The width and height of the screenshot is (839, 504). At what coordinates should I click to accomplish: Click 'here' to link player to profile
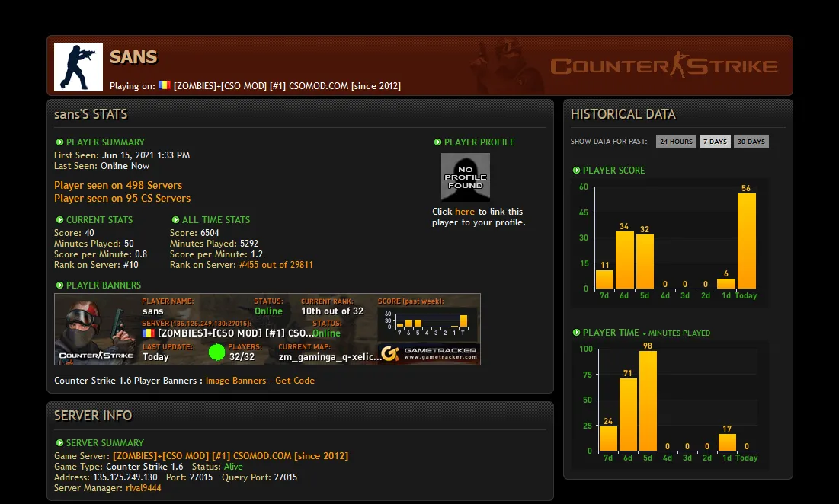pos(464,212)
